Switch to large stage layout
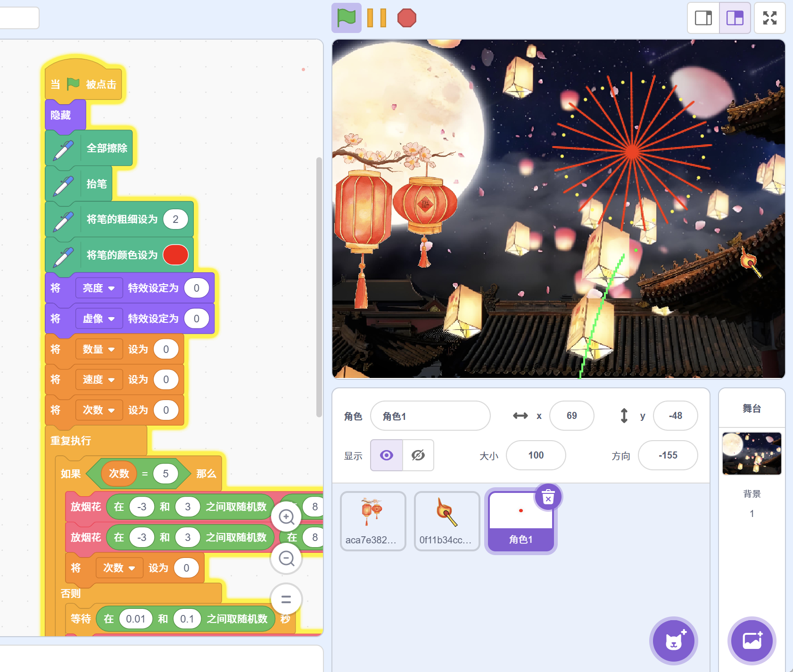 click(x=735, y=18)
